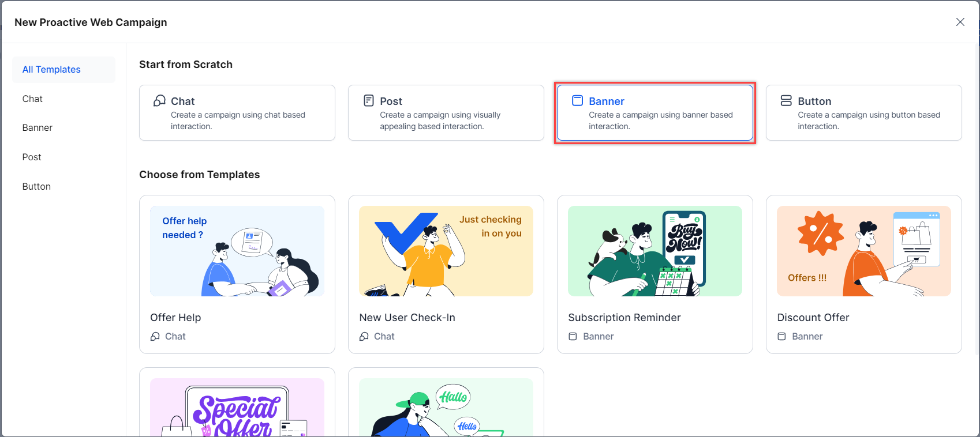Select All Templates in the sidebar

[x=51, y=70]
